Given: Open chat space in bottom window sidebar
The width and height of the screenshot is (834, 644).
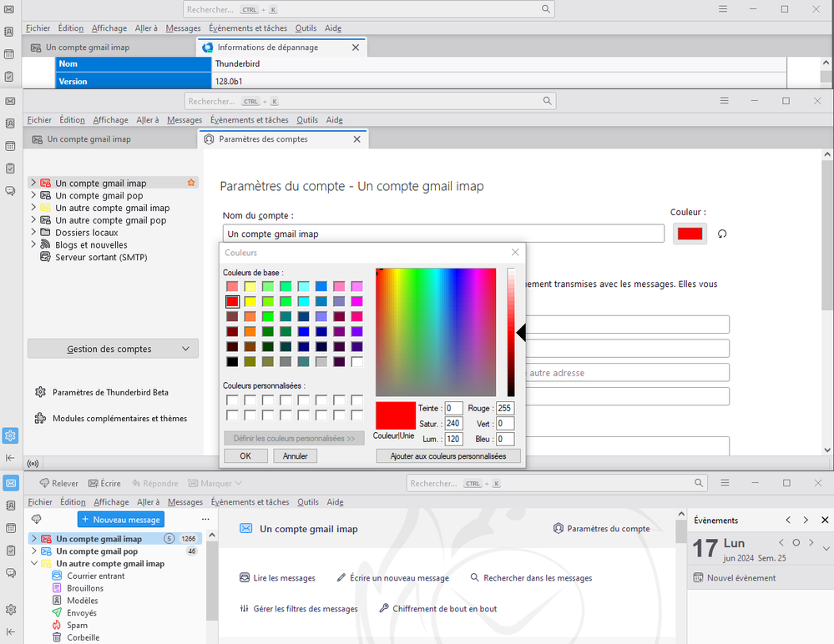Looking at the screenshot, I should [10, 573].
